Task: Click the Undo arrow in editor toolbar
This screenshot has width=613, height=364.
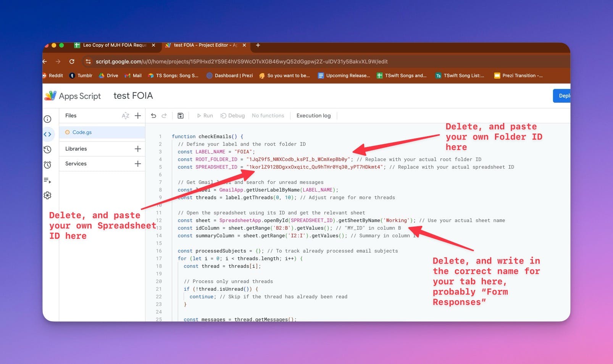Action: point(153,116)
